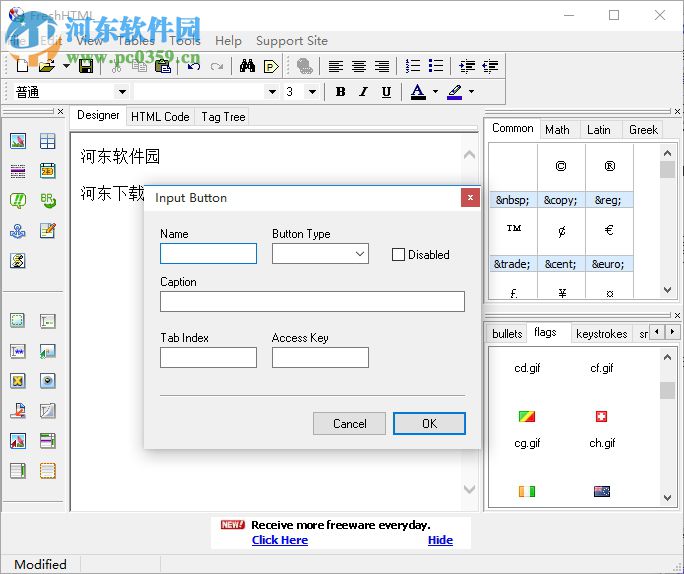Insert a bulleted list
Viewport: 684px width, 574px height.
tap(436, 66)
